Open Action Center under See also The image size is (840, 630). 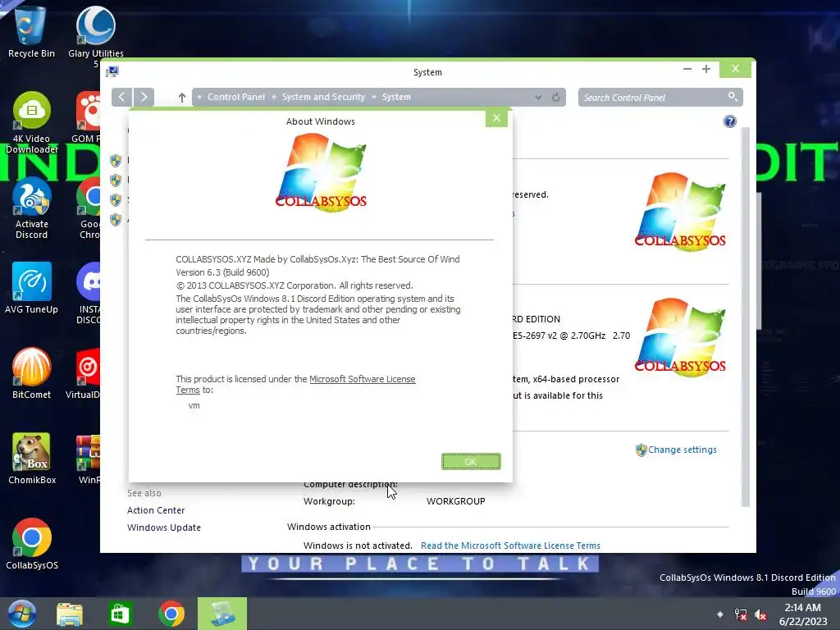[x=156, y=510]
